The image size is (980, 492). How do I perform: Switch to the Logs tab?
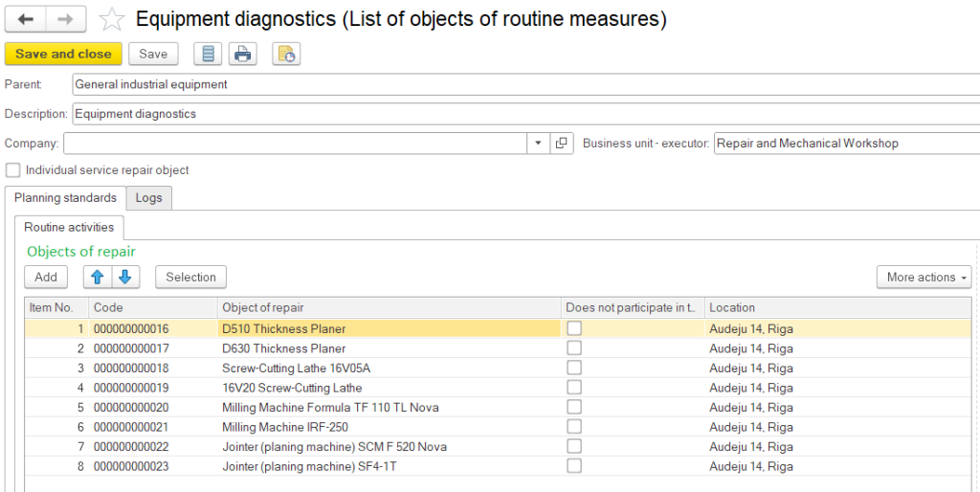148,198
